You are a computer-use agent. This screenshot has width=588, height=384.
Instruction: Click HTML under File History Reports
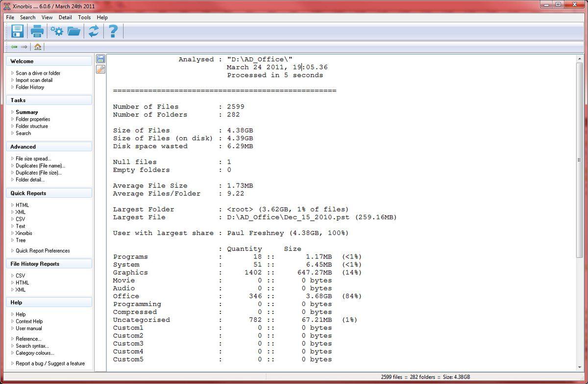pyautogui.click(x=22, y=282)
